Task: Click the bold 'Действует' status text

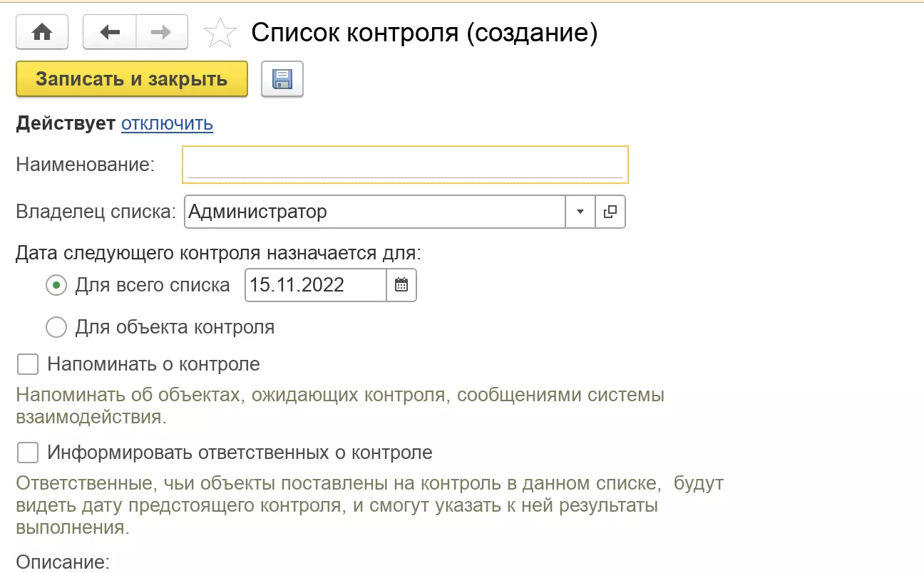Action: point(66,124)
